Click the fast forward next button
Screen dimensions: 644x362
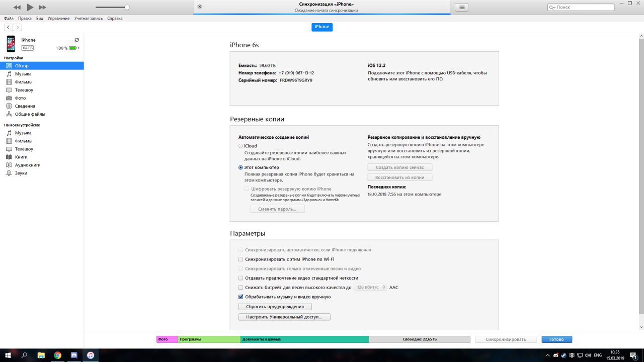click(42, 8)
